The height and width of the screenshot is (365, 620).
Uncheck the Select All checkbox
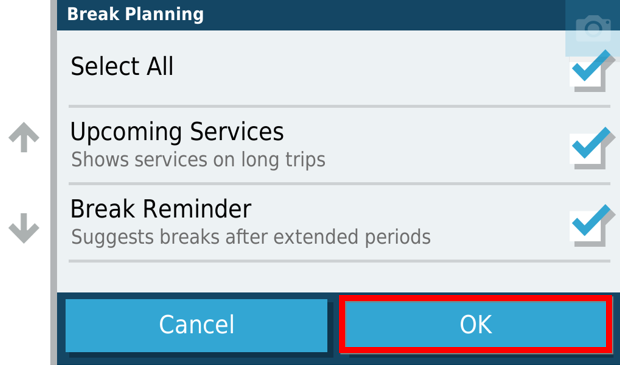tap(592, 71)
